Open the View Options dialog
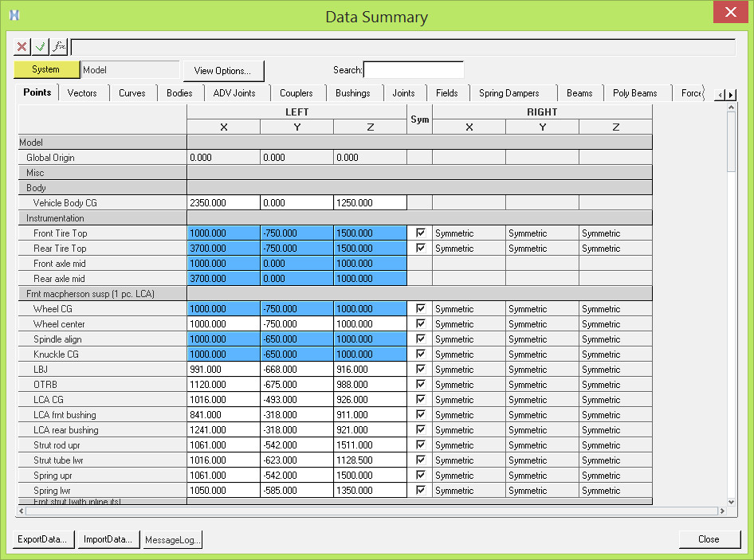The height and width of the screenshot is (560, 754). 223,71
